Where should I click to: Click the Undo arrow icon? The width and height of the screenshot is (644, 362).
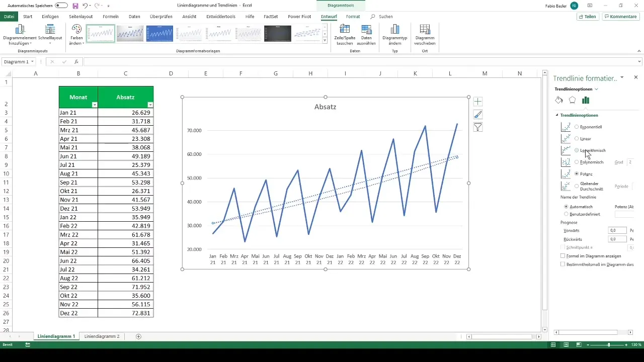click(85, 6)
